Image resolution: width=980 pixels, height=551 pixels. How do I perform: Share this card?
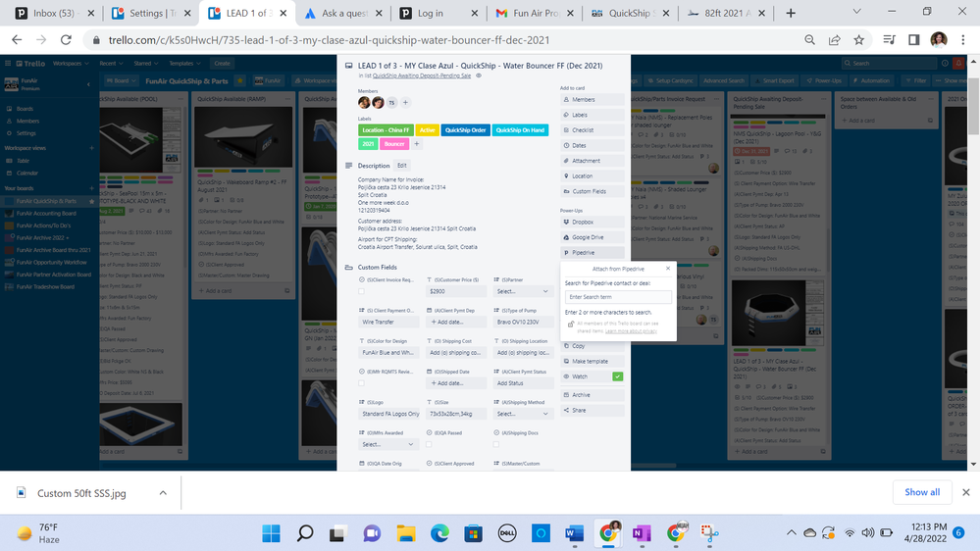592,411
